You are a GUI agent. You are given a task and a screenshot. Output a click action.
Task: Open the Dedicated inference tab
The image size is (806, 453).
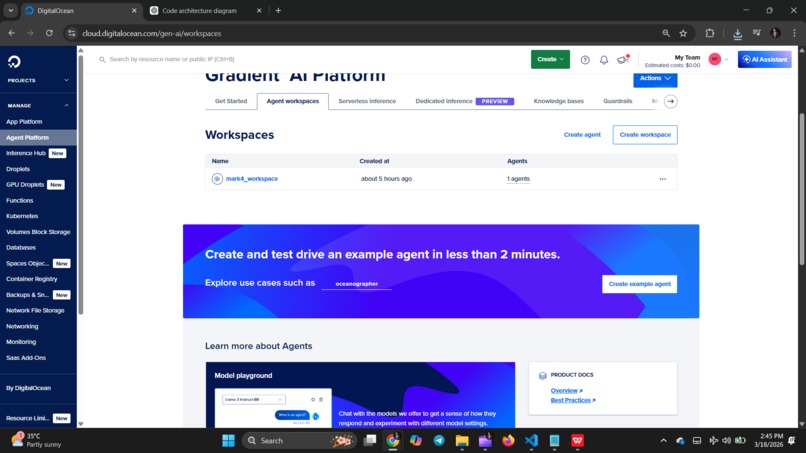(464, 101)
